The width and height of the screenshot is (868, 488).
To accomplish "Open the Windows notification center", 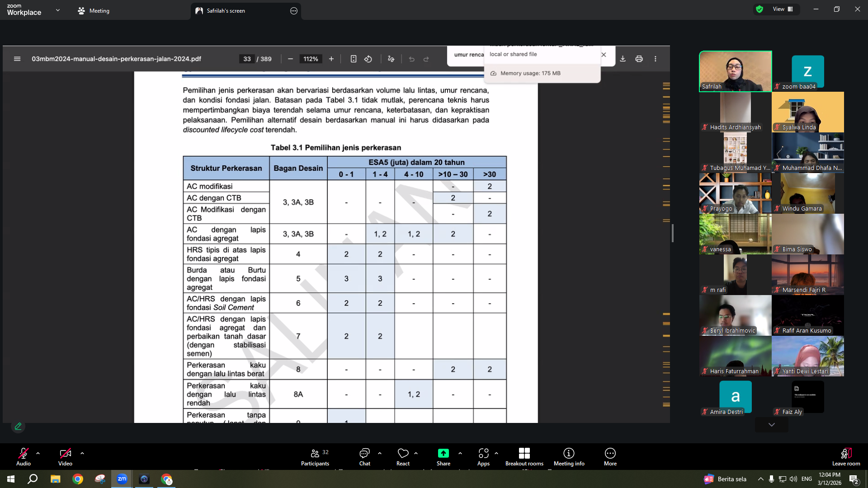I will coord(854,480).
